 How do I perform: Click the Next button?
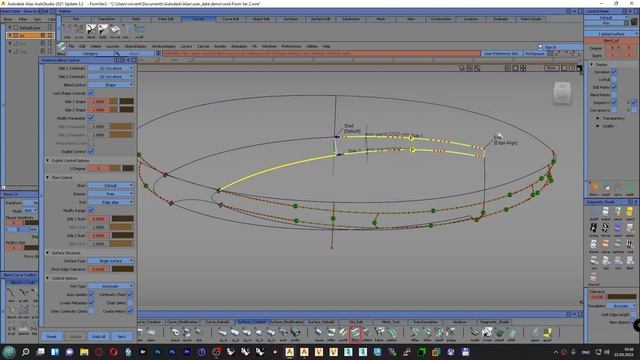122,337
